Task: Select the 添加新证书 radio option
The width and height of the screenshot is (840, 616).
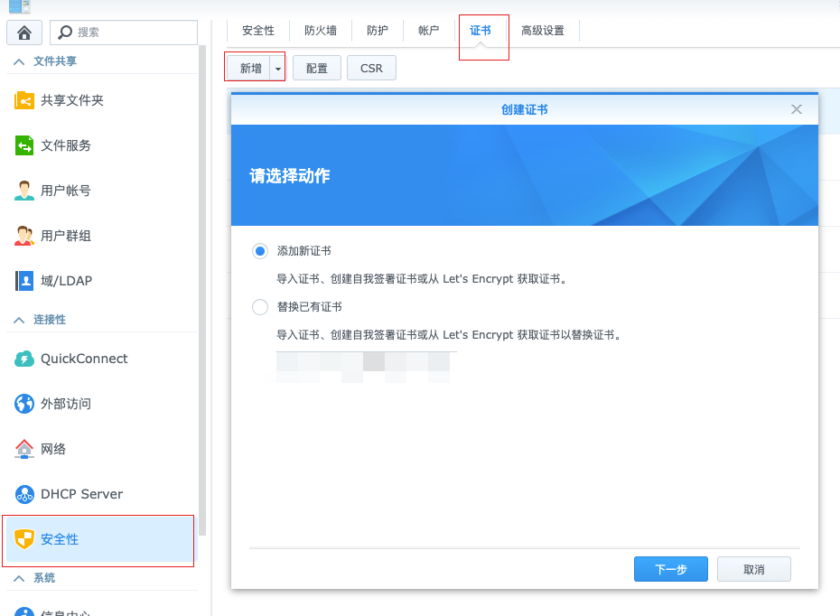Action: tap(260, 251)
